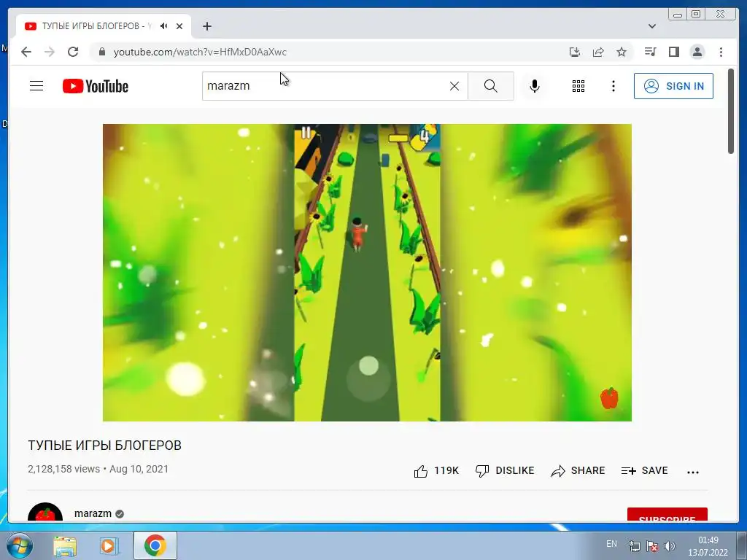
Task: Pause the playing video by clicking it
Action: (x=367, y=273)
